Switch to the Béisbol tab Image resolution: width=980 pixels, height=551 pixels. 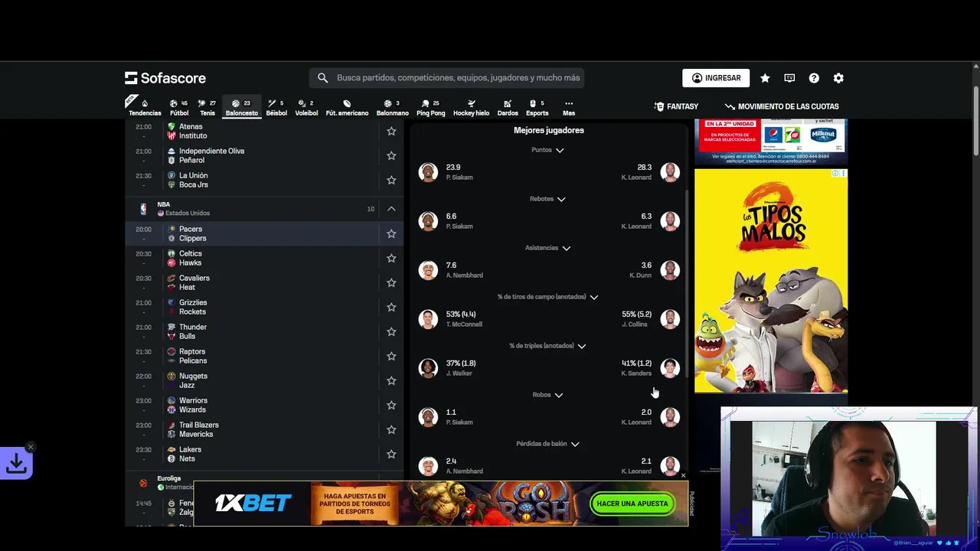[276, 107]
